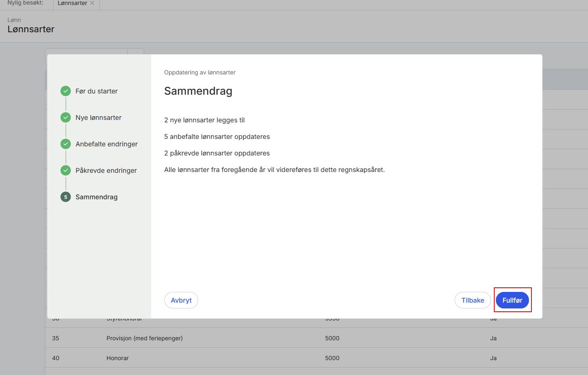The width and height of the screenshot is (588, 375).
Task: Select the Honorar row numbered 40
Action: pos(117,358)
